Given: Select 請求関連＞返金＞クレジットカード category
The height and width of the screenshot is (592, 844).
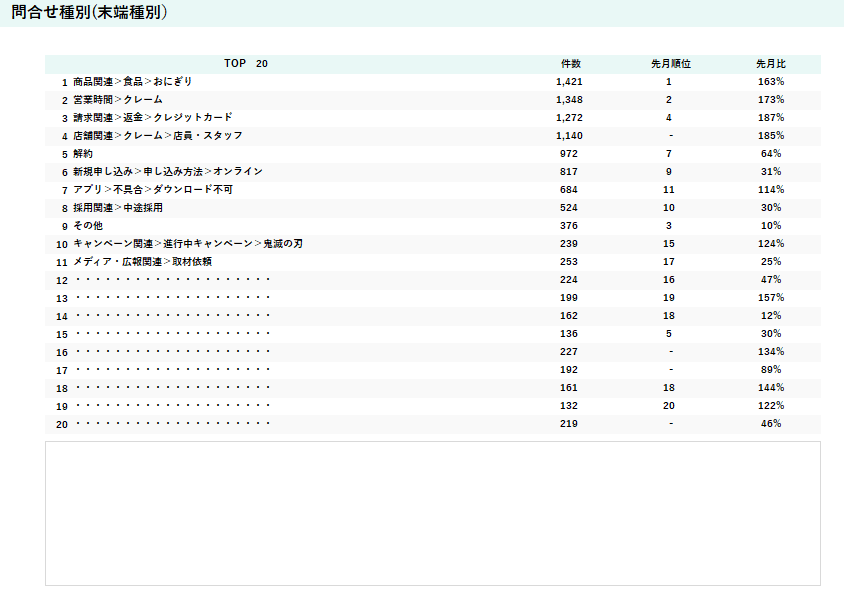Looking at the screenshot, I should [x=152, y=117].
